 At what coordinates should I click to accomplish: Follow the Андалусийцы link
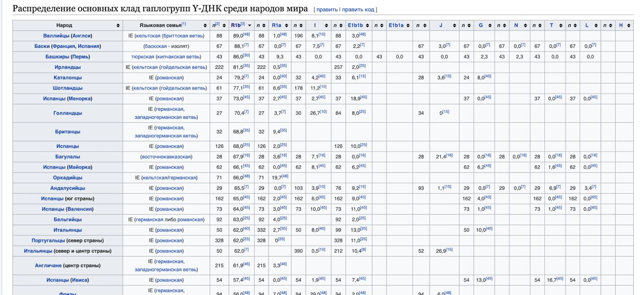(67, 188)
